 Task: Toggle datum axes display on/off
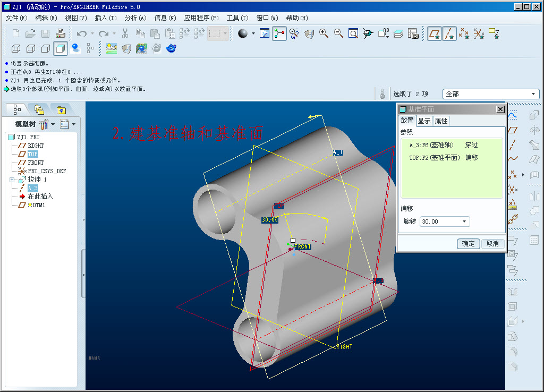pos(449,33)
